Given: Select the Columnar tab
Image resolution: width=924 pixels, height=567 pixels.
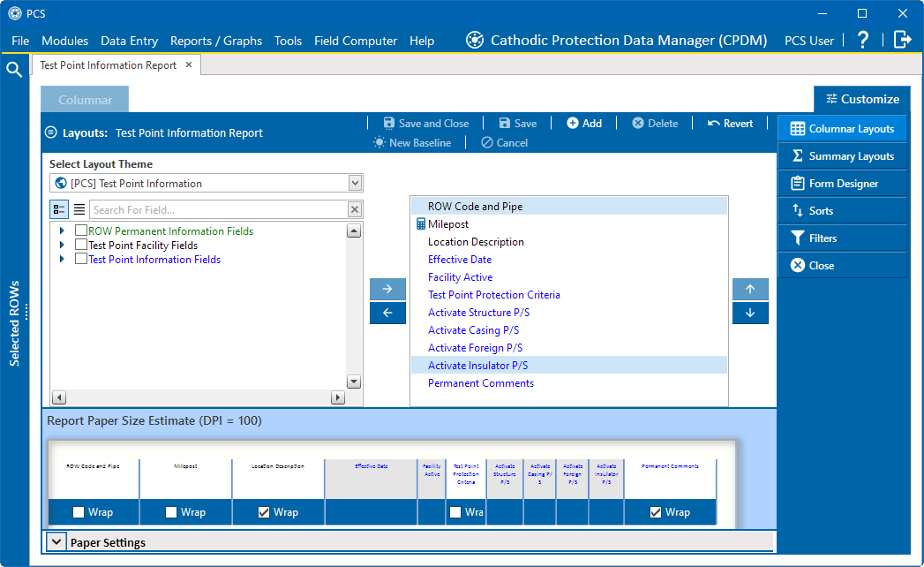Looking at the screenshot, I should 85,100.
